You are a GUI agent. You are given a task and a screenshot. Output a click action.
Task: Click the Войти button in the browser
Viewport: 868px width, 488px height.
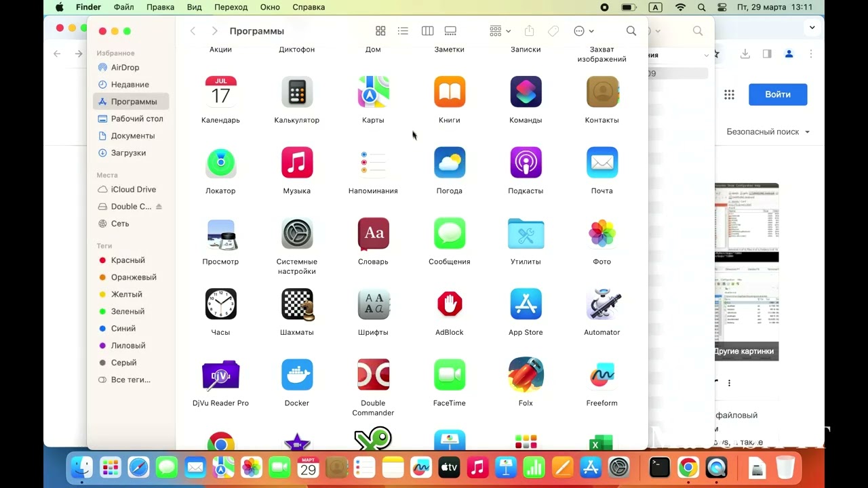[x=778, y=95]
